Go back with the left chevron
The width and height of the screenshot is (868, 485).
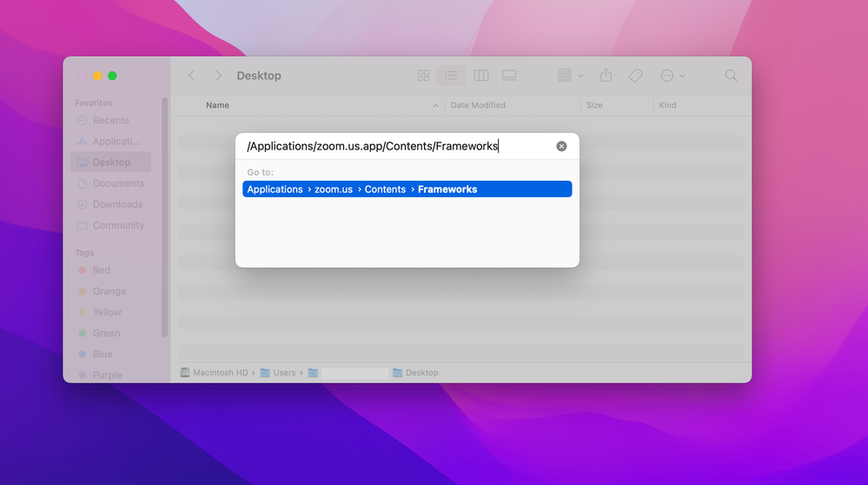click(x=192, y=76)
